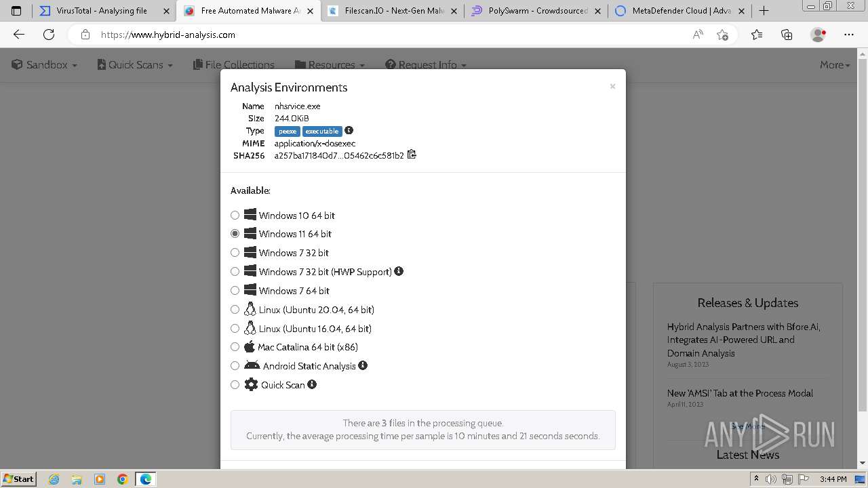This screenshot has height=488, width=868.
Task: Select the Windows 11 64 bit radio button
Action: 235,233
